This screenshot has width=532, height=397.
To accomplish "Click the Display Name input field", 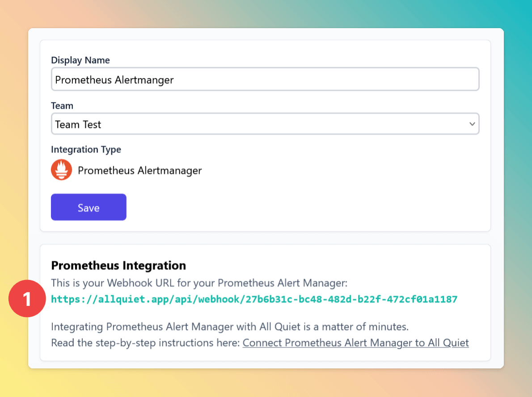I will click(x=265, y=79).
